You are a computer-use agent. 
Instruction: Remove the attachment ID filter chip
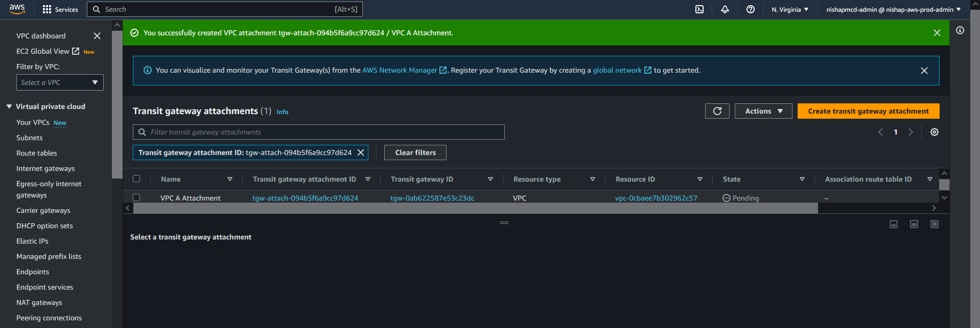[x=361, y=152]
